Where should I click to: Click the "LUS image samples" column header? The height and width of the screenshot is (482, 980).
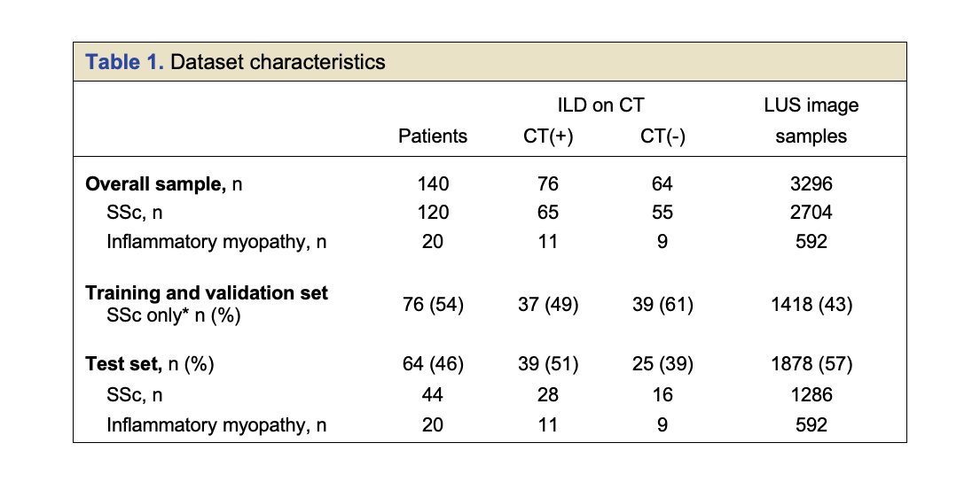click(811, 120)
